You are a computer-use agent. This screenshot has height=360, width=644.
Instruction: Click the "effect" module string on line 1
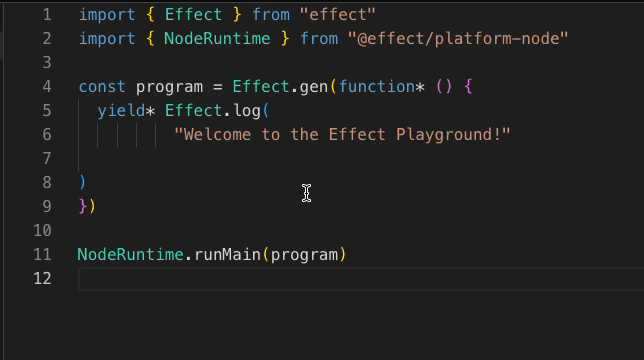point(338,15)
